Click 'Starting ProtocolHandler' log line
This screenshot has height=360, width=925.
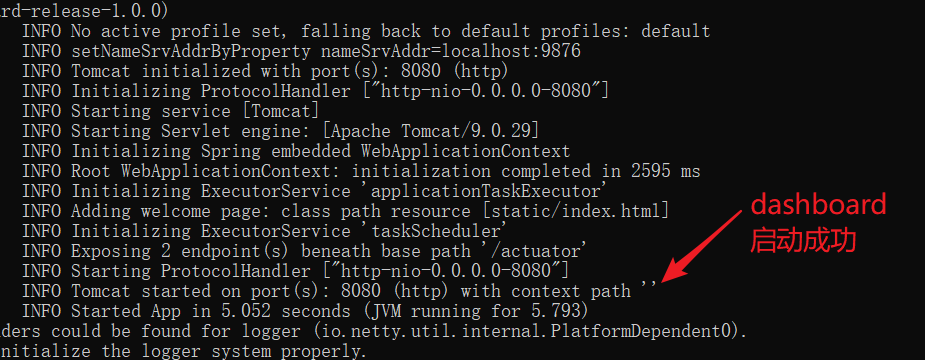pos(296,271)
